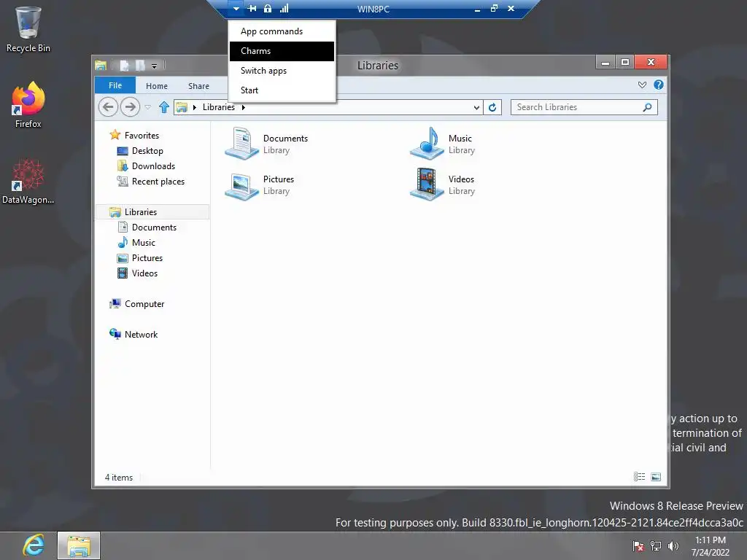Click the lock icon on connection bar
The width and height of the screenshot is (747, 560).
tap(268, 8)
